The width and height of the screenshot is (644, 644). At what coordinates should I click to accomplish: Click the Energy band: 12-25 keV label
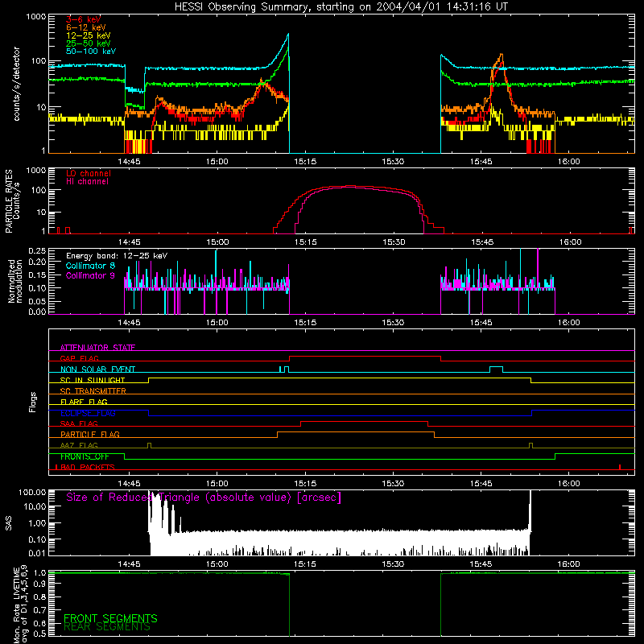117,256
